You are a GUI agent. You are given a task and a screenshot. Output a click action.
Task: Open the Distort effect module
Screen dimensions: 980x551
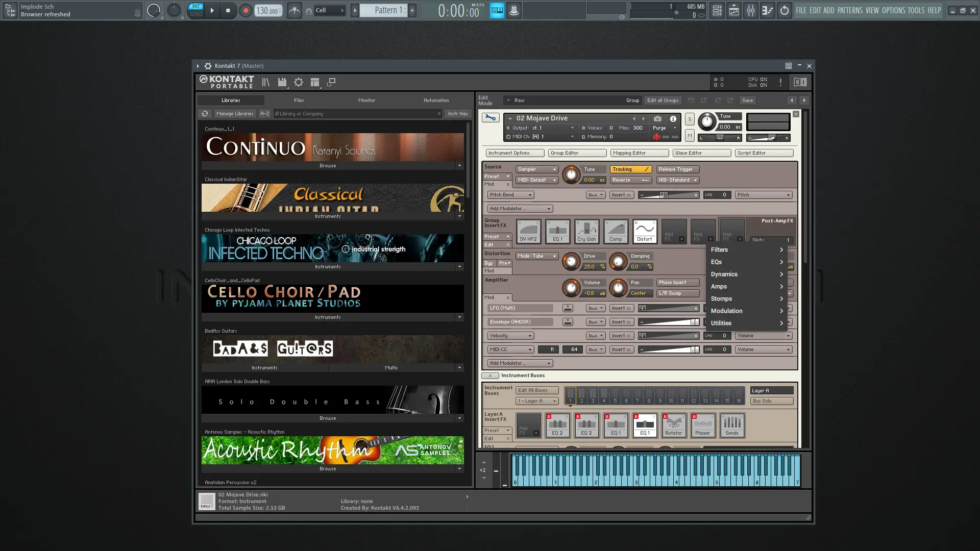[x=644, y=231]
